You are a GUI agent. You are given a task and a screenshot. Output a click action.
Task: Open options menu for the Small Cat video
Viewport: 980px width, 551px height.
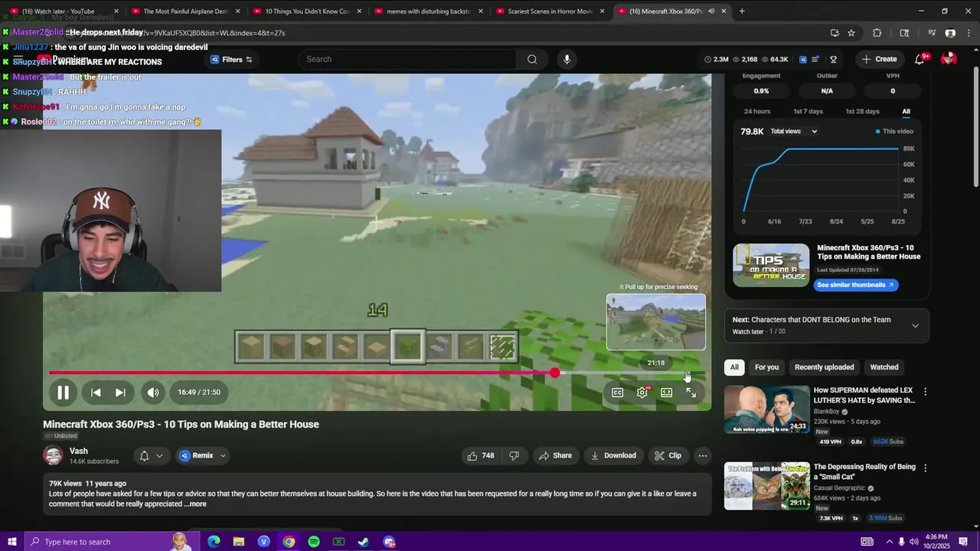coord(925,468)
